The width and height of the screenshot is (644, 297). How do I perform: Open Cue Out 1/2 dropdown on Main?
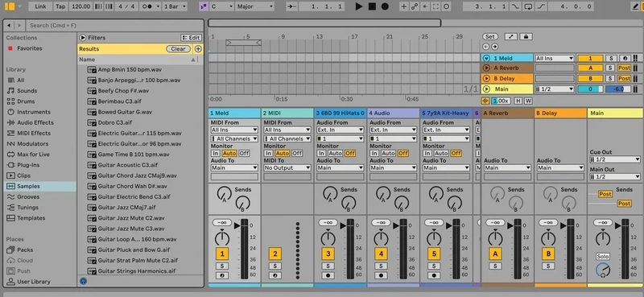pyautogui.click(x=615, y=159)
